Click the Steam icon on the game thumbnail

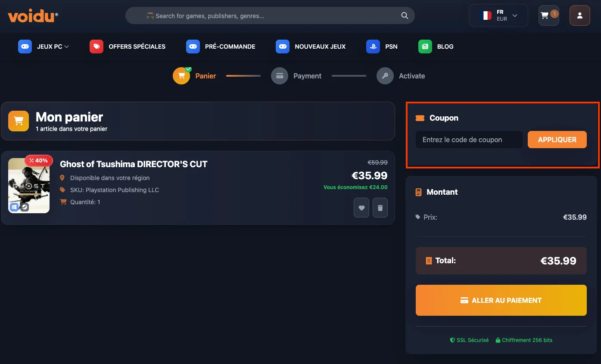point(24,207)
